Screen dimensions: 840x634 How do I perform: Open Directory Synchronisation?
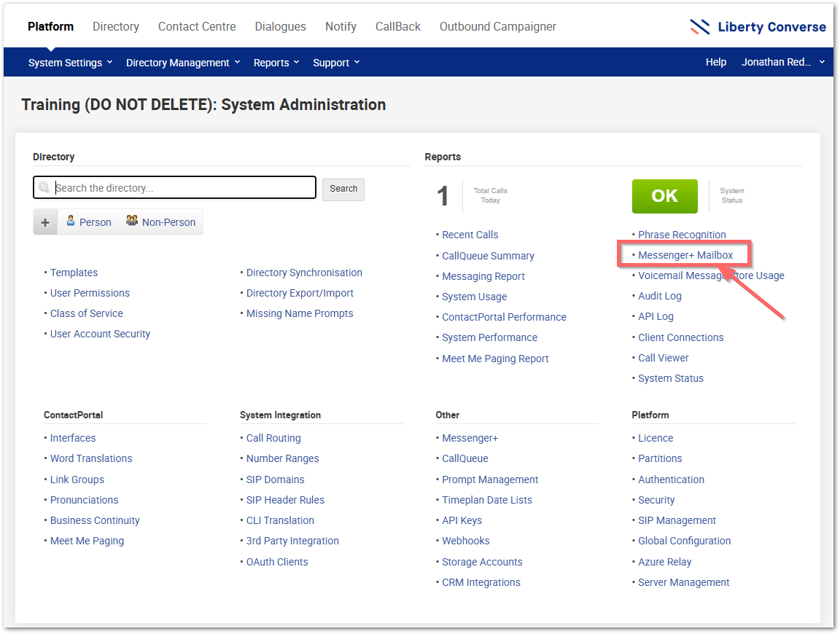click(304, 273)
